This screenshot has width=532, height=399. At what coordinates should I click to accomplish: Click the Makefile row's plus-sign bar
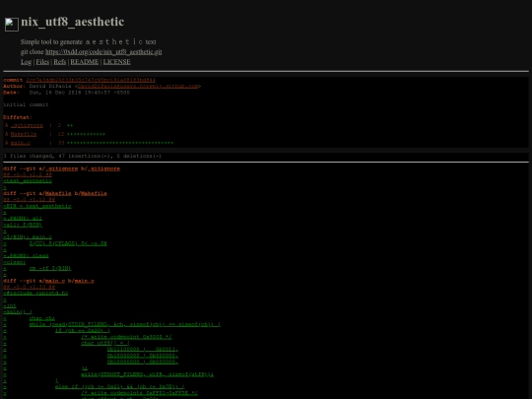point(86,134)
